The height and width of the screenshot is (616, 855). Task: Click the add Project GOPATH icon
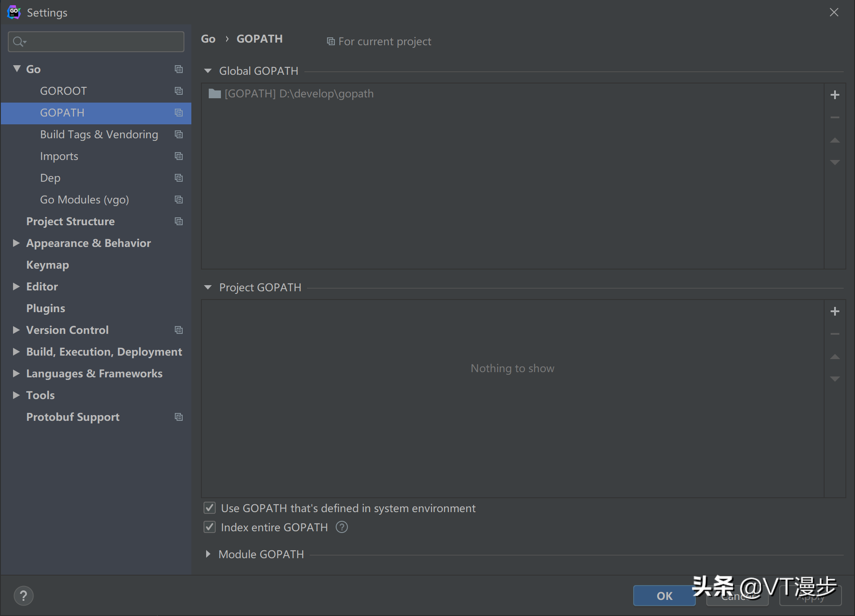coord(835,311)
